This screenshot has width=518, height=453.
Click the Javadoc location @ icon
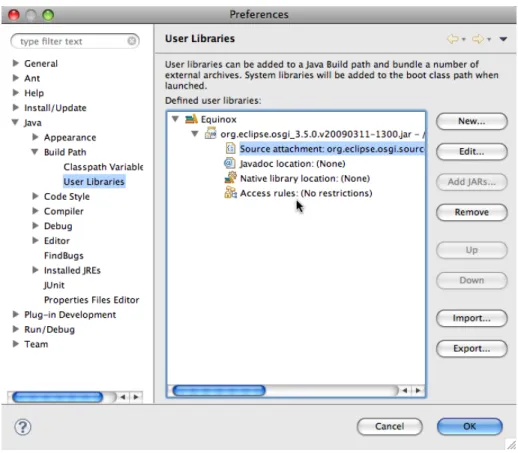coord(230,163)
